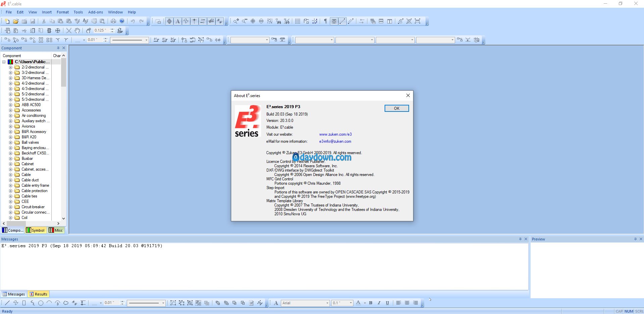Expand the ABB AC500 folder

pyautogui.click(x=10, y=105)
